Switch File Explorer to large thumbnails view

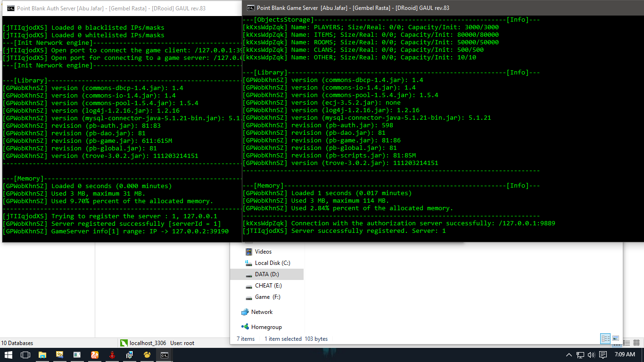(615, 338)
